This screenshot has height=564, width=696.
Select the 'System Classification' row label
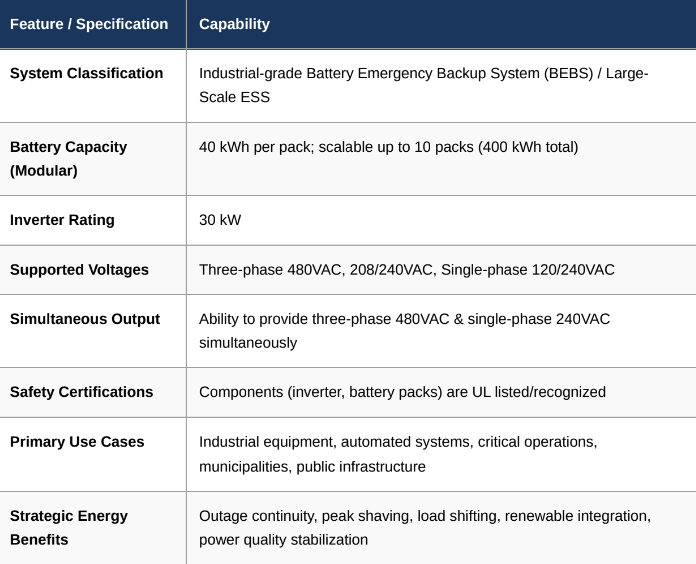[86, 73]
